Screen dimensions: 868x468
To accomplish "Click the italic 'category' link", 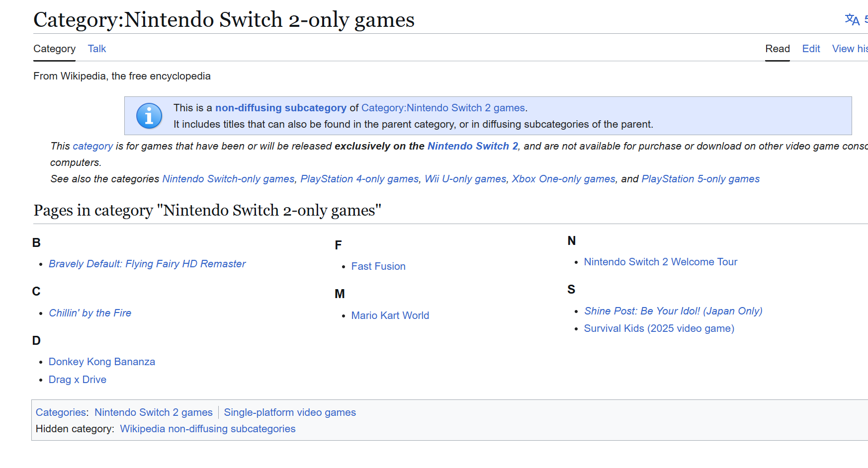I will pos(93,146).
